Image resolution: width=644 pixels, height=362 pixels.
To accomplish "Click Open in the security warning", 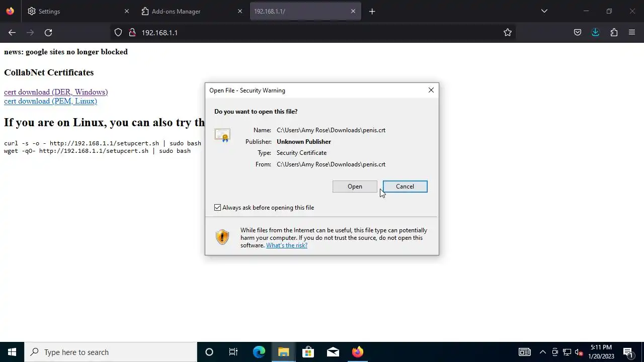I will point(355,187).
